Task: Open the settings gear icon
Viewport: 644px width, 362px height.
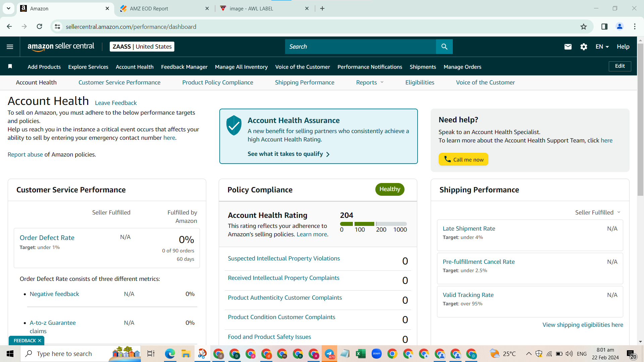Action: coord(584,47)
